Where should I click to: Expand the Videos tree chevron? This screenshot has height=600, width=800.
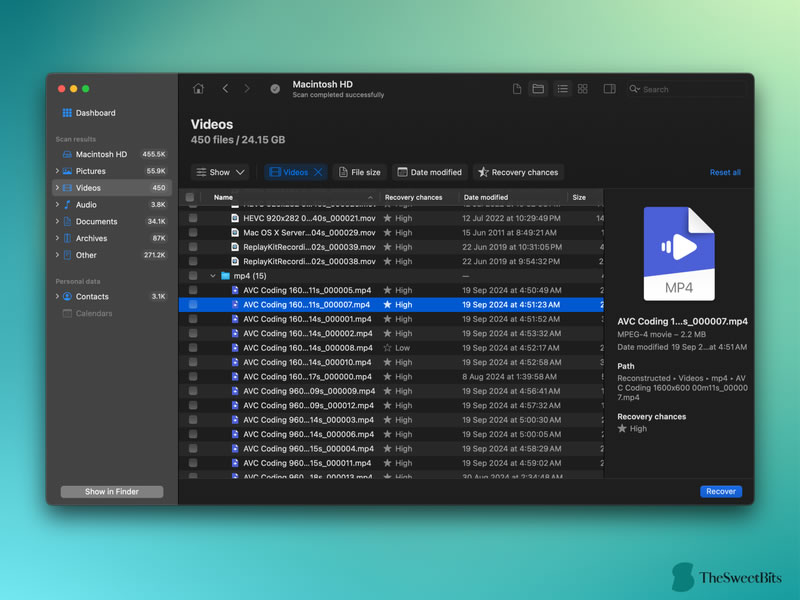tap(57, 188)
